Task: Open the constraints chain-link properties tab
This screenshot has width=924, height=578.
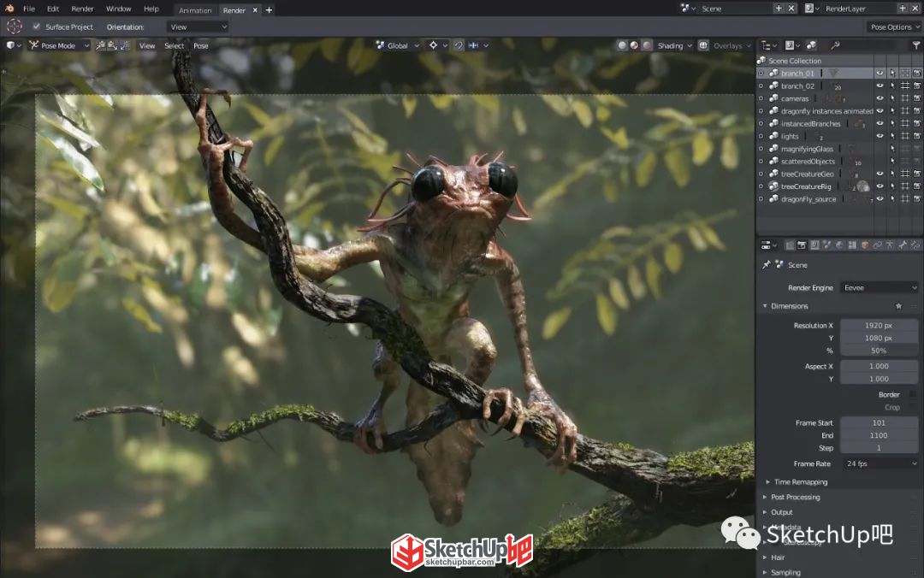Action: coord(878,245)
